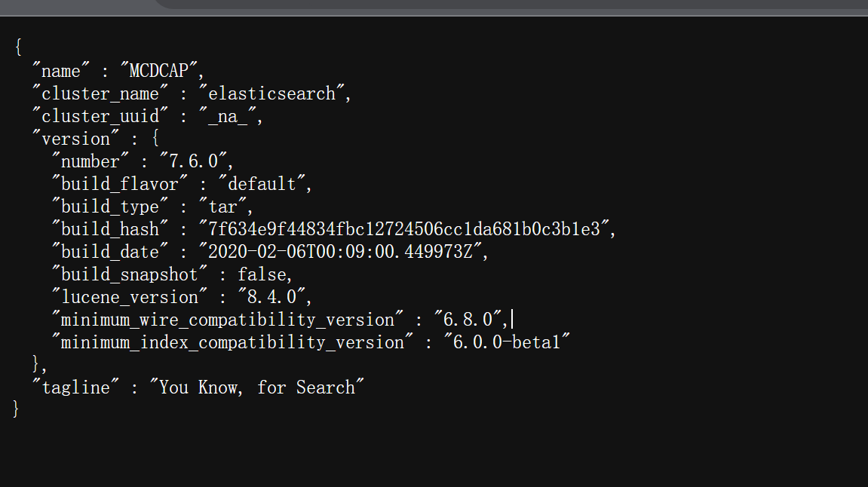The height and width of the screenshot is (487, 868).
Task: Click the "tar" build type value
Action: pos(224,207)
